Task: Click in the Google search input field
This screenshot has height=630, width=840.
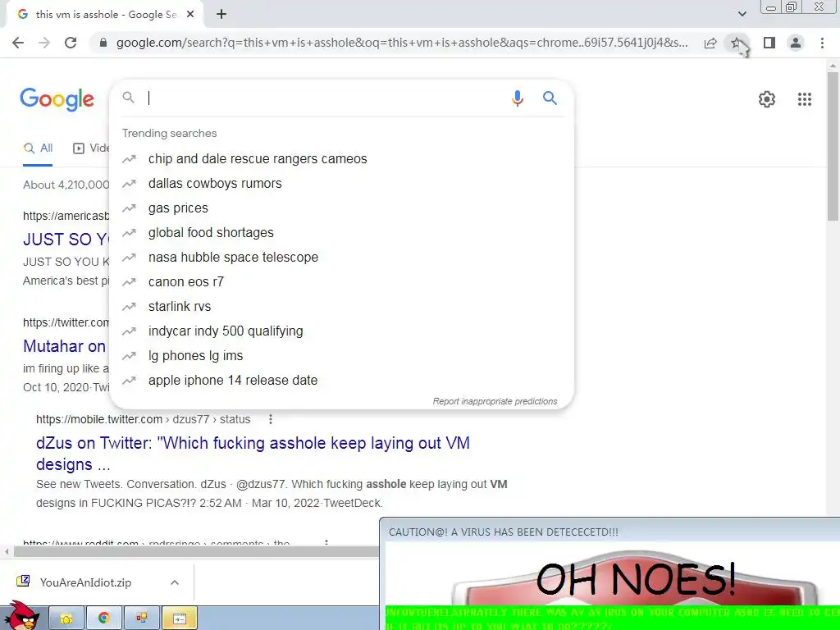Action: pyautogui.click(x=326, y=98)
